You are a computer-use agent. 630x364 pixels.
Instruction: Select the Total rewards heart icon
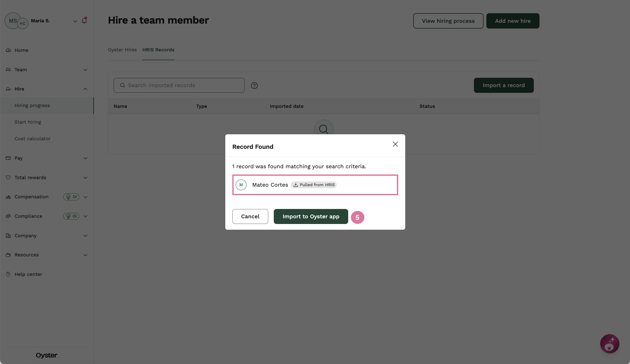point(8,177)
